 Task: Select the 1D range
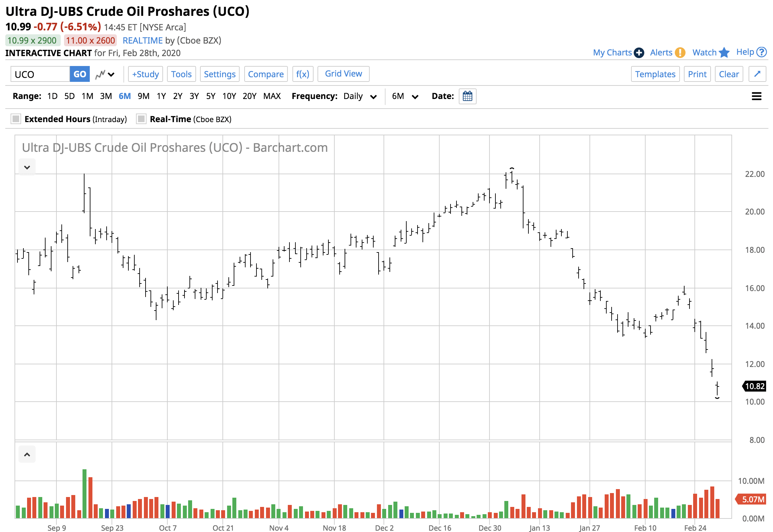[x=52, y=96]
